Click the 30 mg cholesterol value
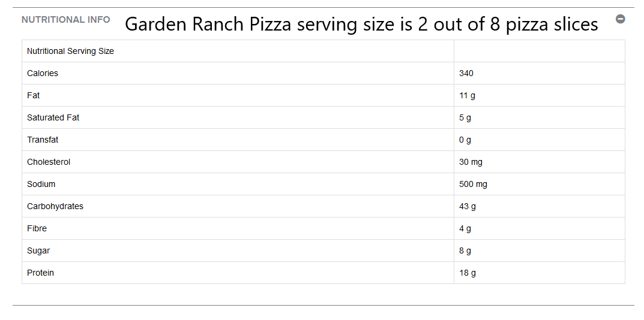Screen dimensions: 644x320 471,162
